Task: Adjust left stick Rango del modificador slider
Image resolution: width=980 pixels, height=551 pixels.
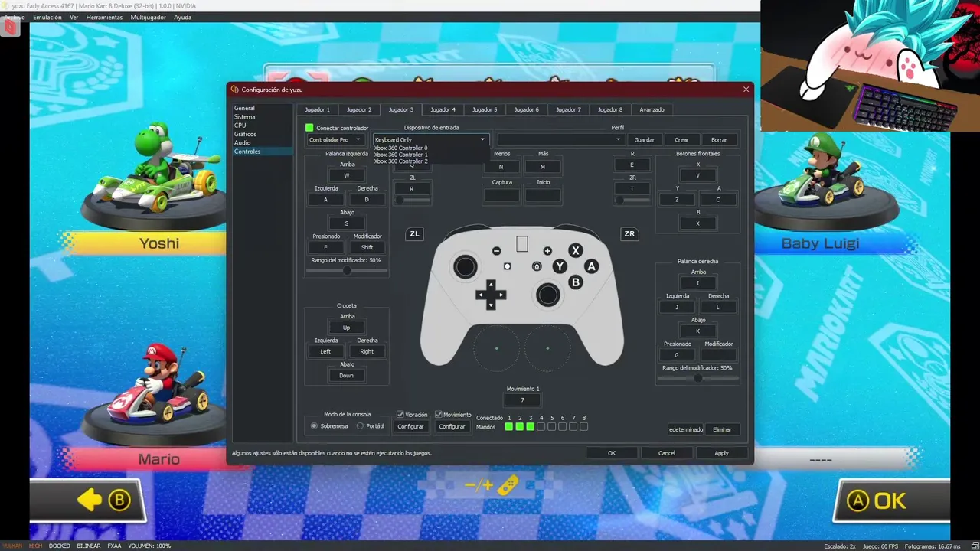Action: (x=347, y=270)
